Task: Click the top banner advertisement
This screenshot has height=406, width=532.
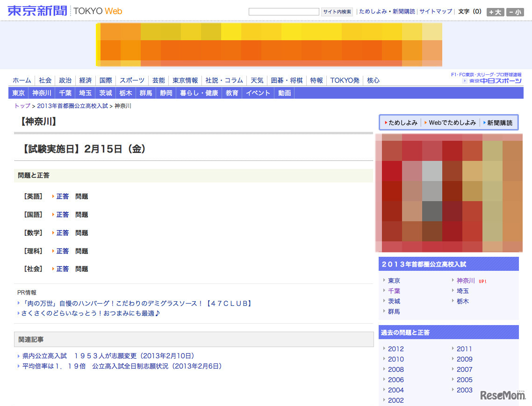Action: pos(269,44)
